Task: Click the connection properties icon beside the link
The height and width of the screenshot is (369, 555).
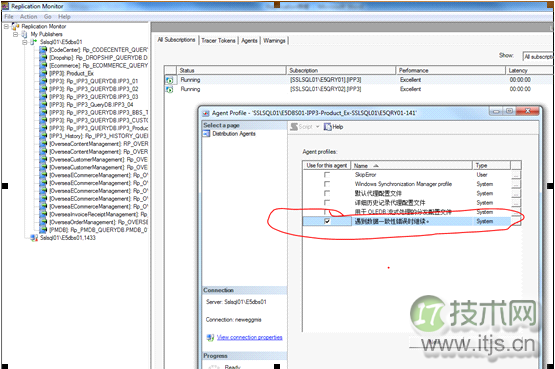Action: click(x=210, y=338)
